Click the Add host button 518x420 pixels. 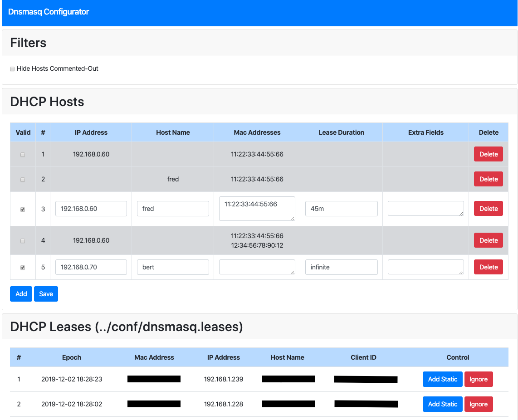coord(21,294)
